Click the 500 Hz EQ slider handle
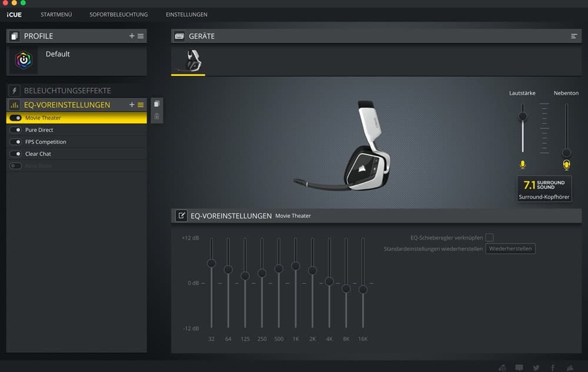The height and width of the screenshot is (372, 588). [279, 269]
